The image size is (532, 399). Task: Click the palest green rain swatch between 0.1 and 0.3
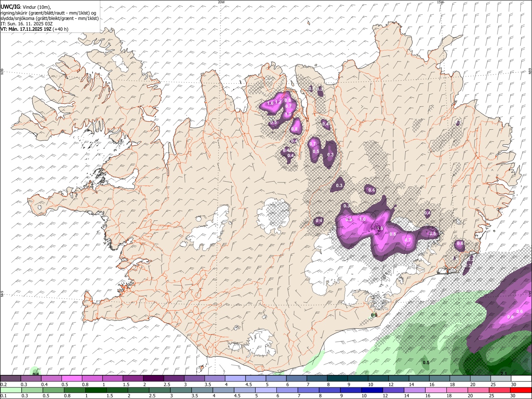click(x=11, y=390)
